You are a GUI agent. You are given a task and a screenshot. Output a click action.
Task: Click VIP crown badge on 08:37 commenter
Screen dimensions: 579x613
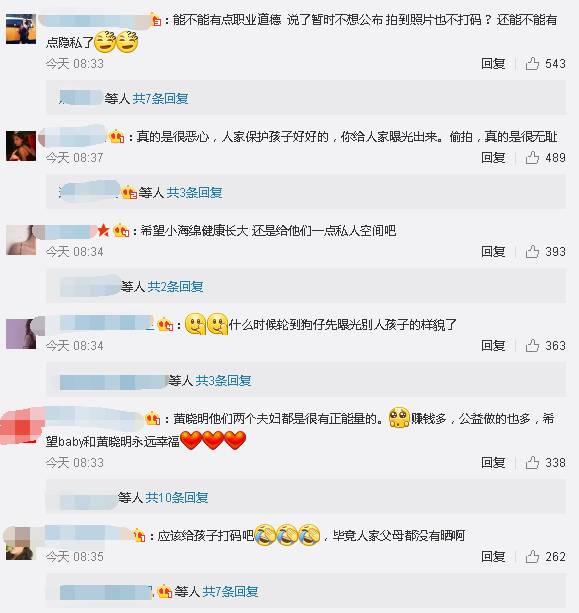[x=117, y=136]
